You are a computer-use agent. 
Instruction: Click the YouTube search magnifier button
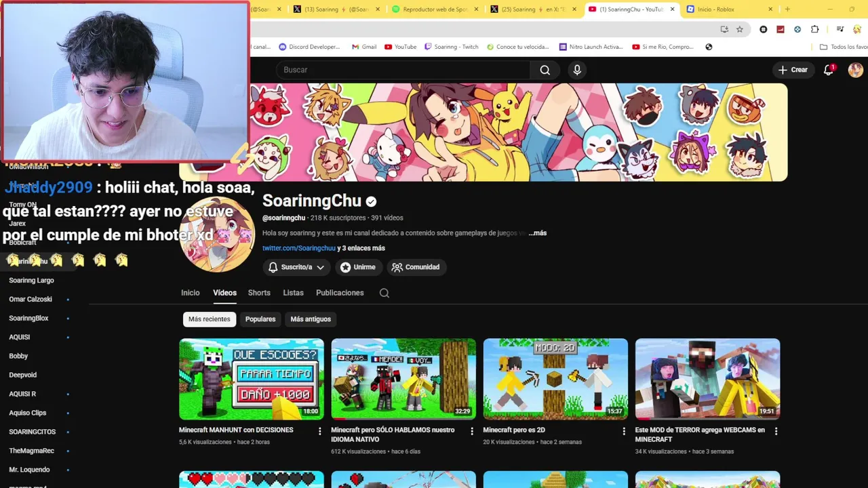coord(545,70)
